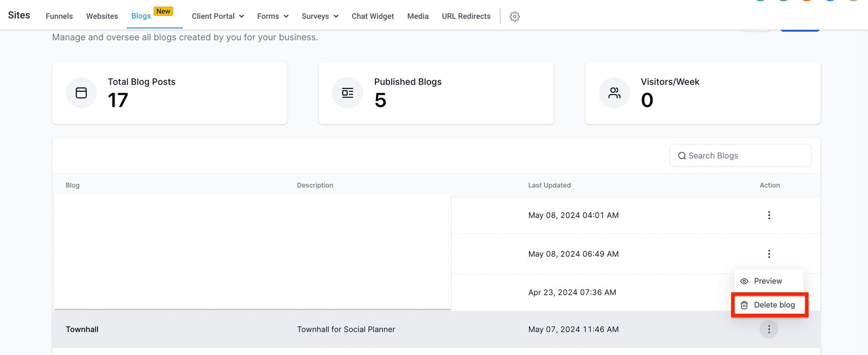The width and height of the screenshot is (868, 355).
Task: Select the Blogs tab
Action: click(x=141, y=16)
